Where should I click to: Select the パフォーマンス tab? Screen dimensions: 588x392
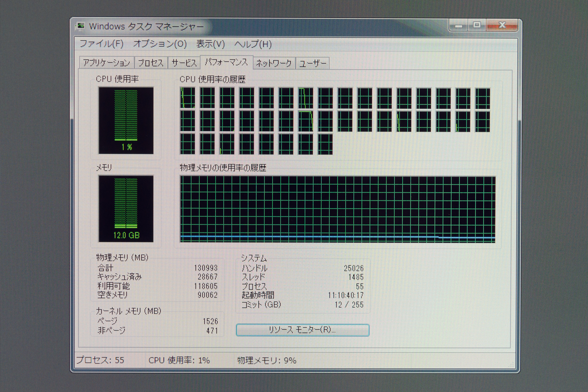coord(226,62)
